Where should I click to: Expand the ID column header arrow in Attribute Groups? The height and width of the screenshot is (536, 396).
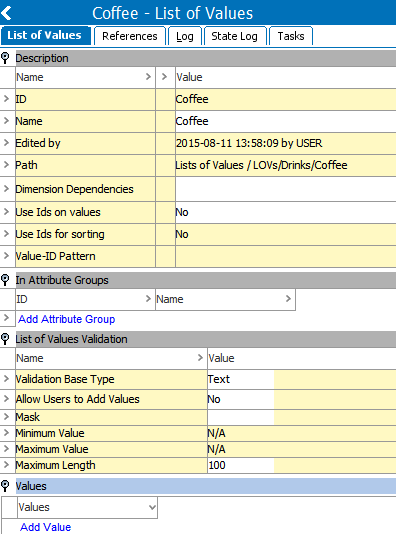[x=148, y=299]
